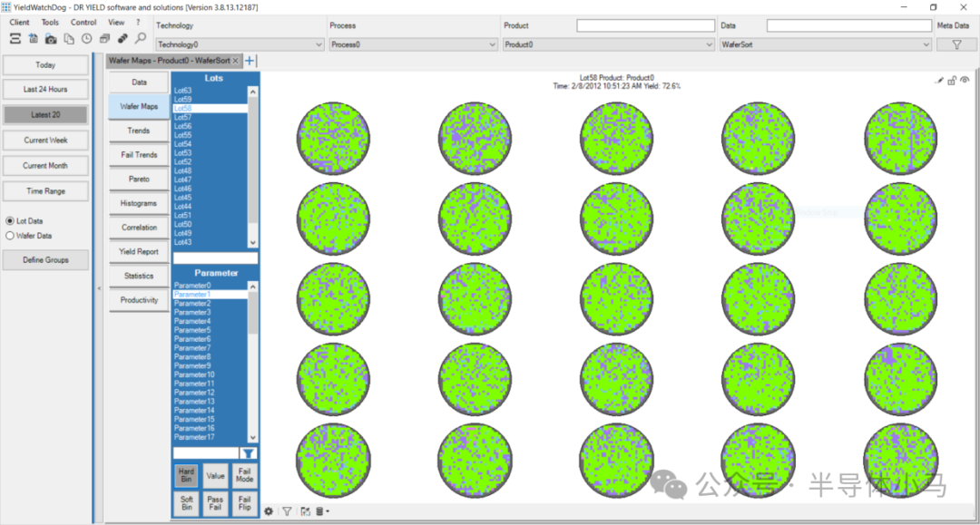Toggle the Fail Mode view

[x=244, y=476]
